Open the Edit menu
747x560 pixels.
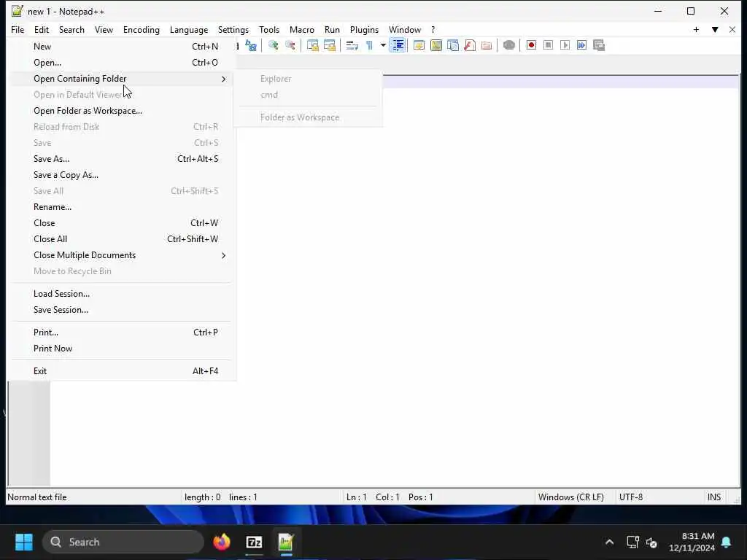click(x=42, y=29)
